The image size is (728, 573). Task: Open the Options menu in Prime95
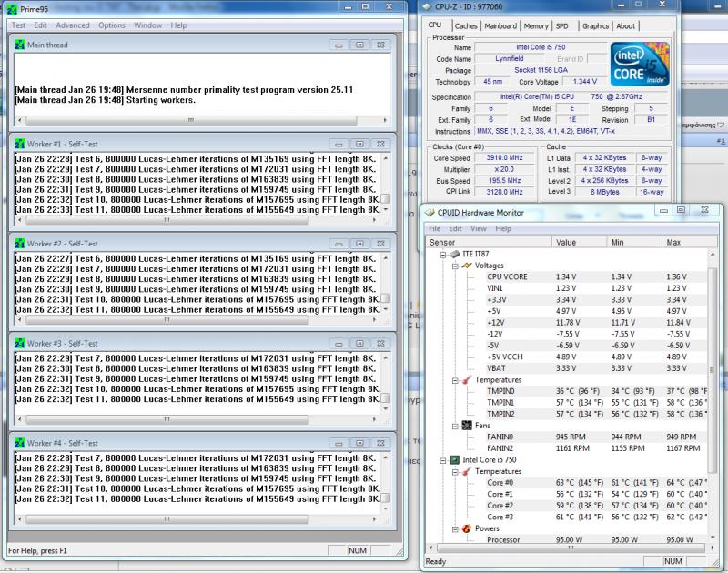tap(112, 25)
